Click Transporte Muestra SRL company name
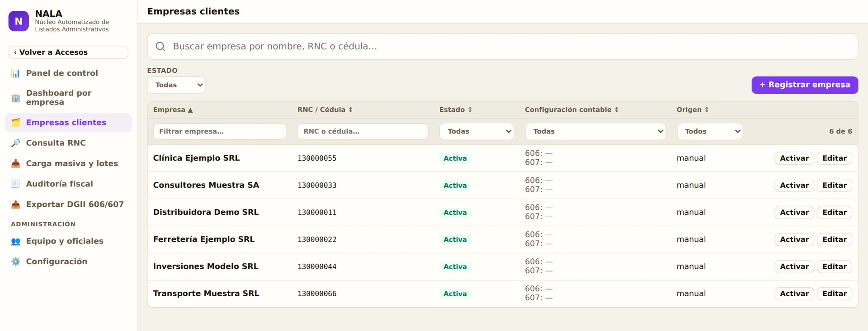This screenshot has height=331, width=868. [x=206, y=294]
